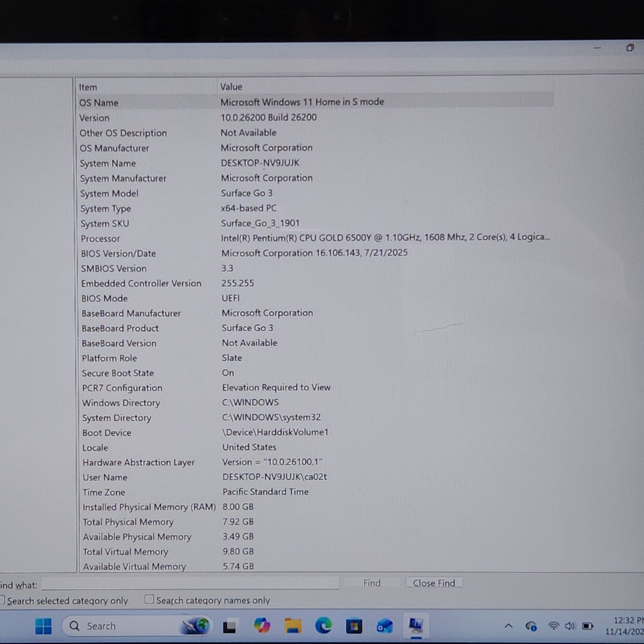Open File Explorer from the taskbar

point(293,626)
